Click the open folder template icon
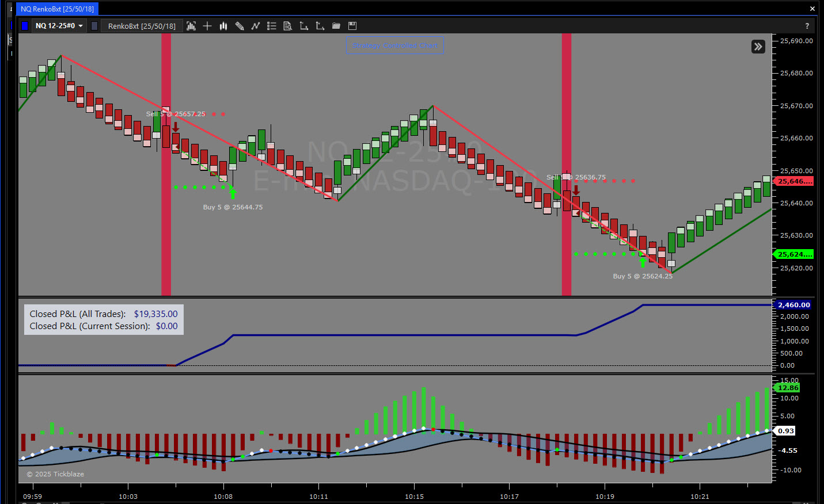 click(336, 26)
